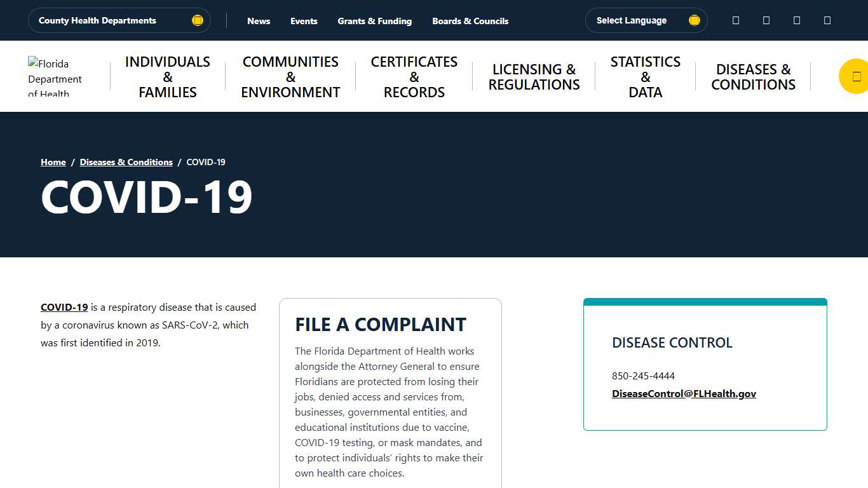868x488 pixels.
Task: Click the Florida Department of Health logo
Action: click(55, 77)
